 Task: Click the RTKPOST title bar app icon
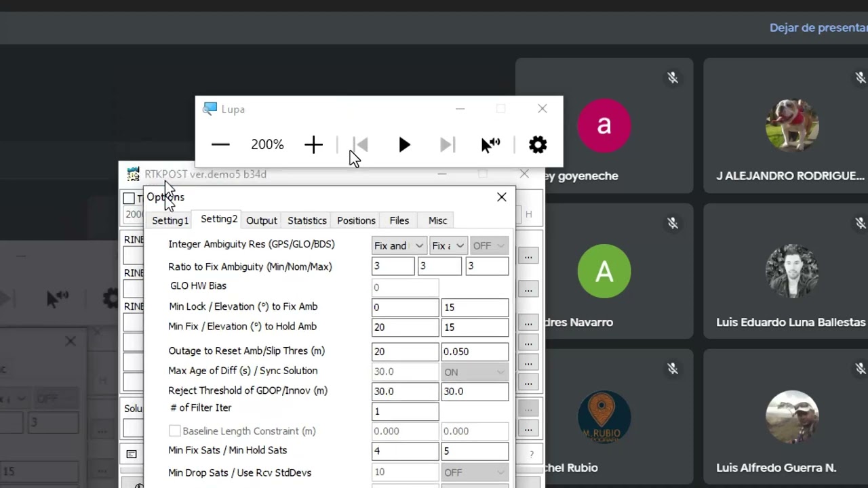pyautogui.click(x=134, y=174)
